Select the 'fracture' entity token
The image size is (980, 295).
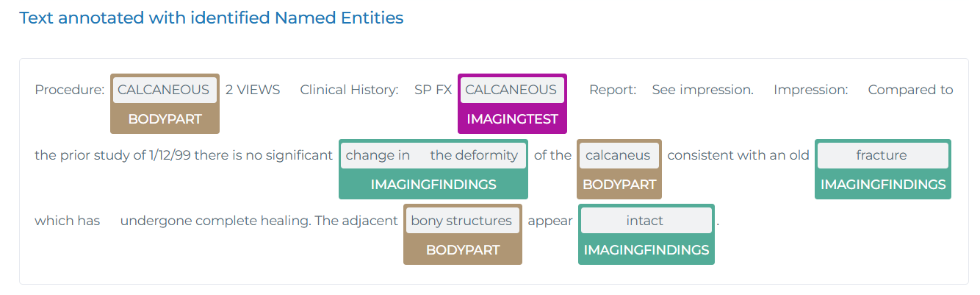882,155
